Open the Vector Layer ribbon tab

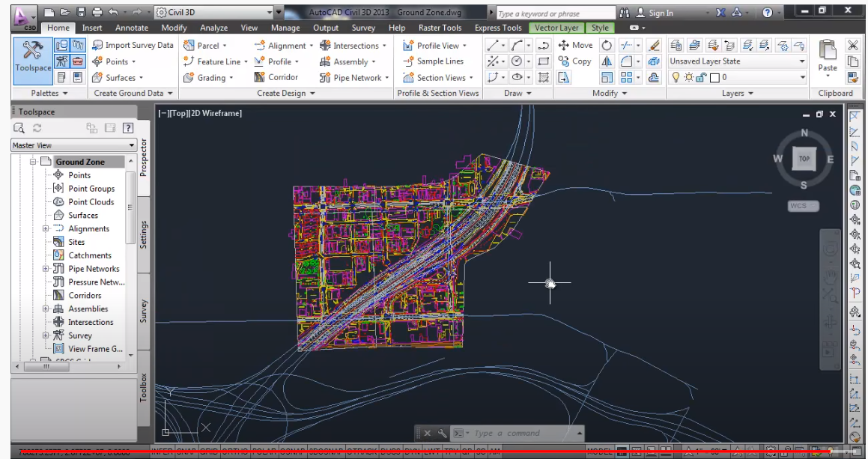[556, 28]
